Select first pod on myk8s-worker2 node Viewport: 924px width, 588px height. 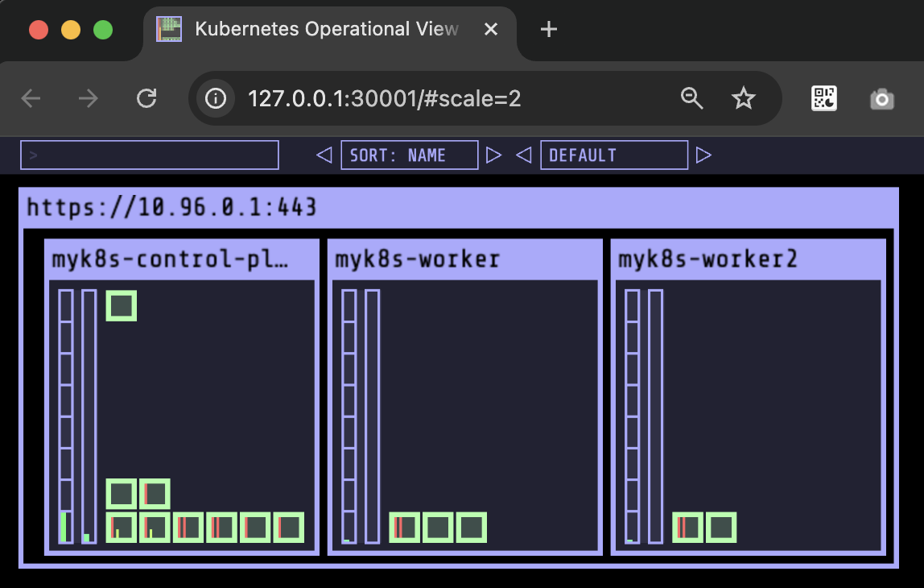[687, 528]
